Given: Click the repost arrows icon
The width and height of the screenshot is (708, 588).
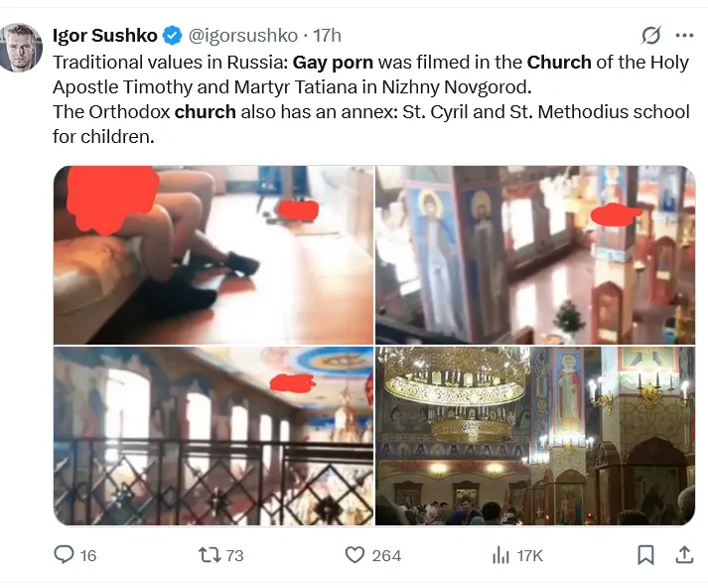Looking at the screenshot, I should coord(209,555).
